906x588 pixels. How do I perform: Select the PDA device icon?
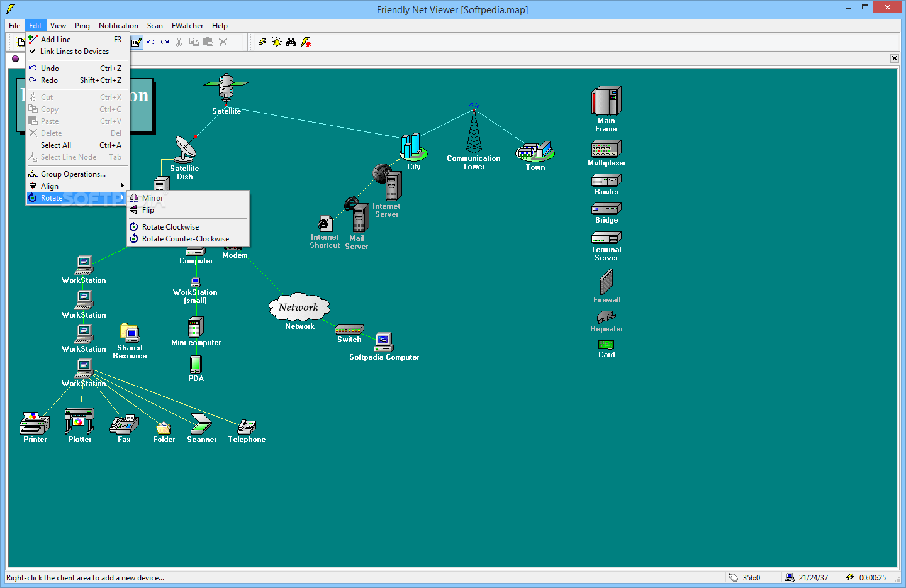click(196, 364)
